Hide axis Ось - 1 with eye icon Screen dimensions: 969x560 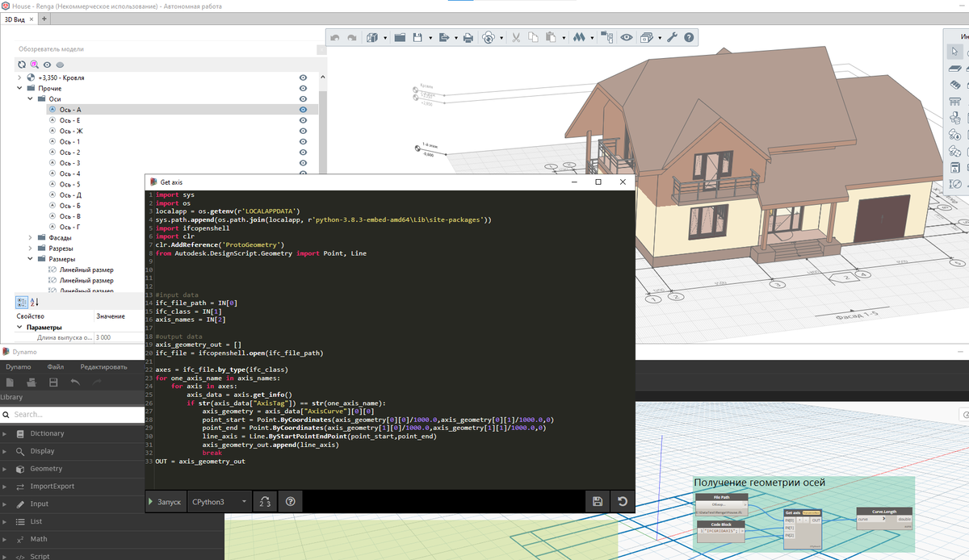(304, 141)
